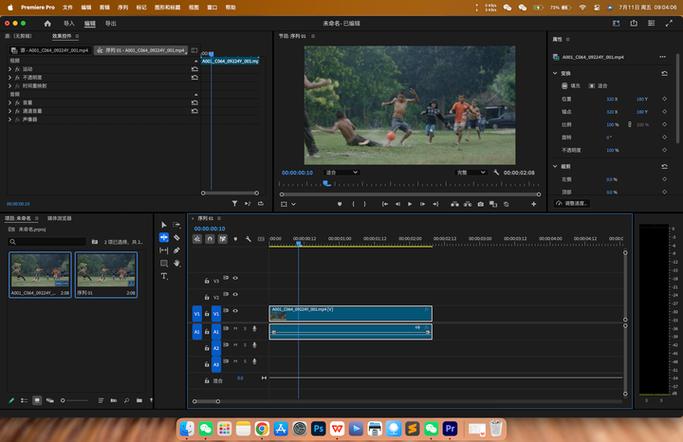Viewport: 683px width, 442px height.
Task: Go to Out point
Action: [436, 204]
